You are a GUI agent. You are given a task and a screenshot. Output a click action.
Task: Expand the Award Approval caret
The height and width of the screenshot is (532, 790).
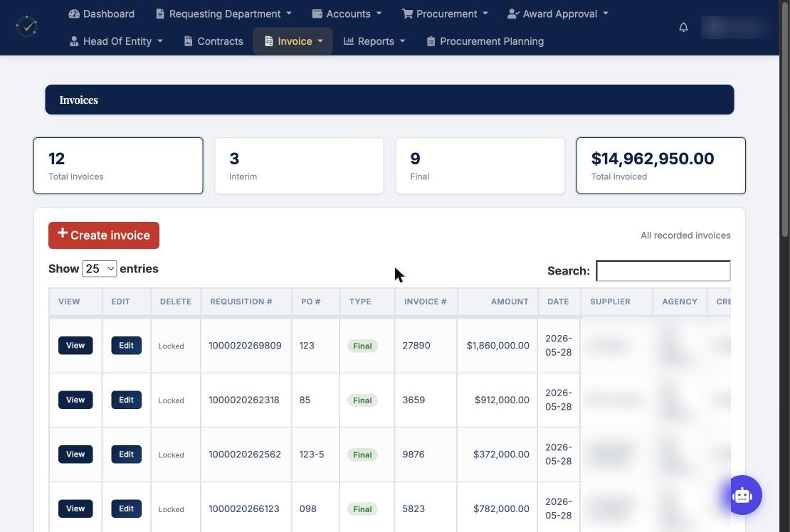tap(606, 14)
